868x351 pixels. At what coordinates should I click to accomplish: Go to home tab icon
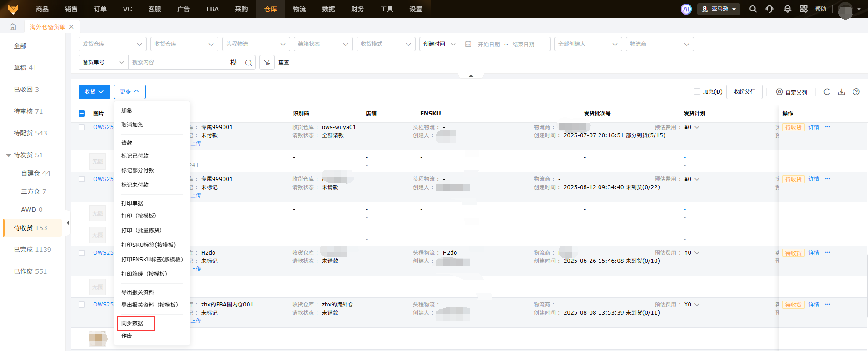point(13,27)
